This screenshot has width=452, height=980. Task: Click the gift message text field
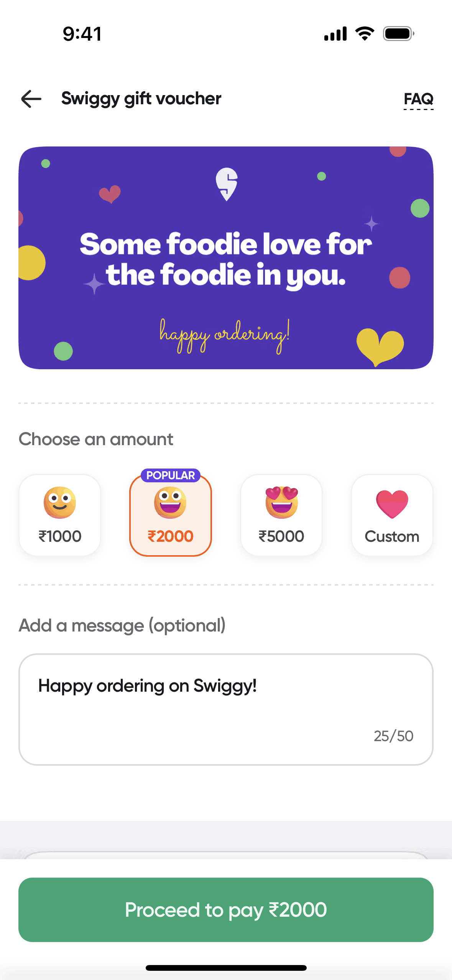226,709
